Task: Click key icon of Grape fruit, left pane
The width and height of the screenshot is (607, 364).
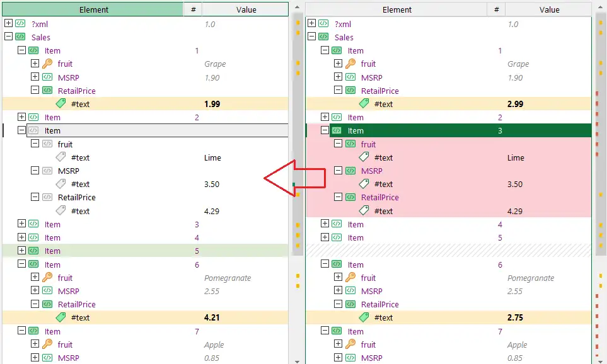Action: click(x=47, y=64)
